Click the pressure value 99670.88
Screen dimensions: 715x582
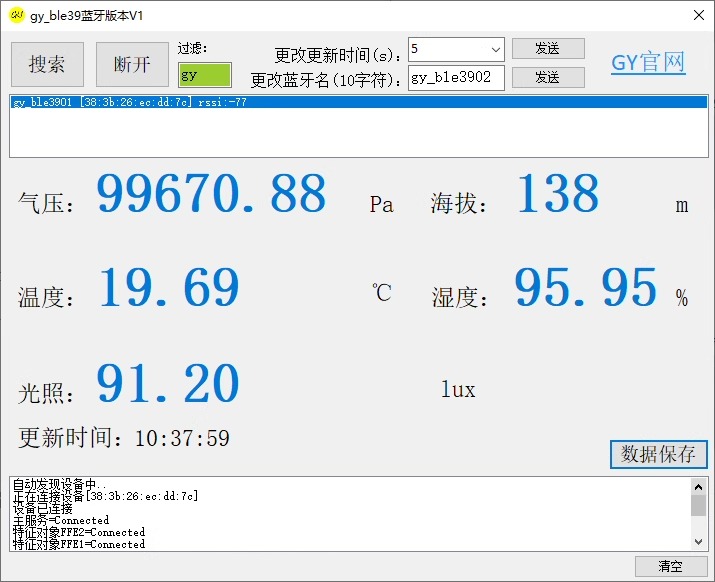click(x=212, y=193)
